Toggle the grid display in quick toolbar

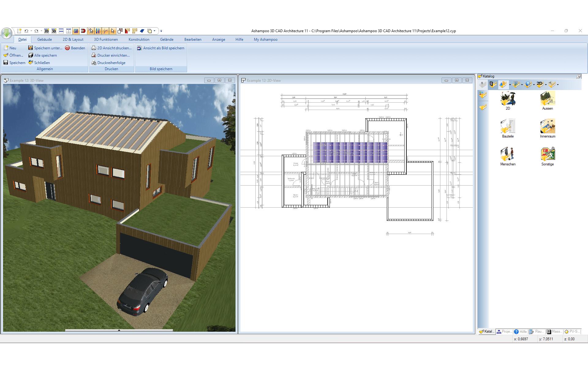(76, 31)
